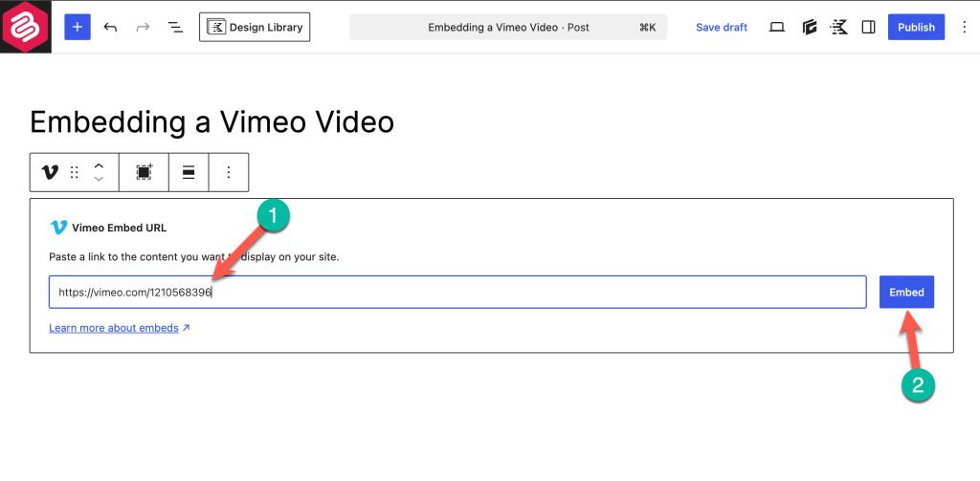Click the blue Vimeo logo in the placeholder

58,228
